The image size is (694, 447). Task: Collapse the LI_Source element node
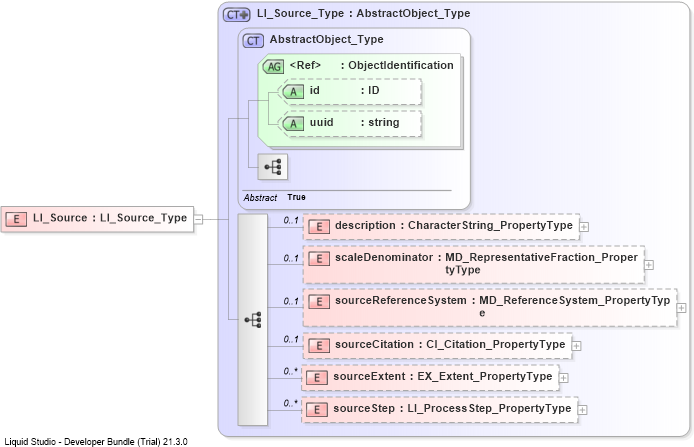point(199,219)
